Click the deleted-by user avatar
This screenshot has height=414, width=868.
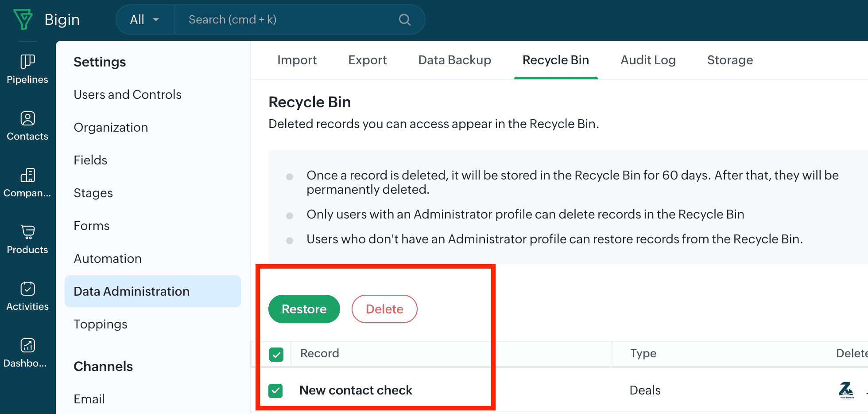pos(846,390)
